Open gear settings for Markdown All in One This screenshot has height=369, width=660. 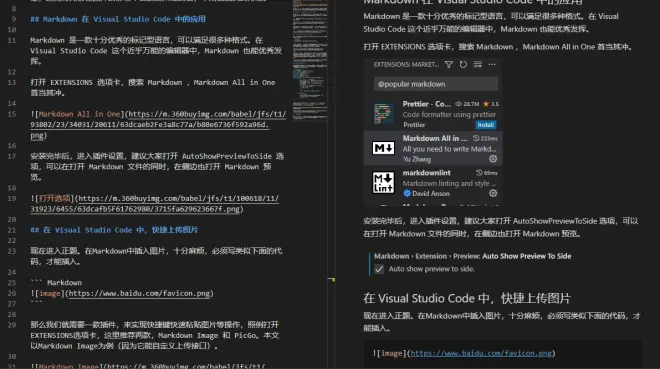coord(493,159)
